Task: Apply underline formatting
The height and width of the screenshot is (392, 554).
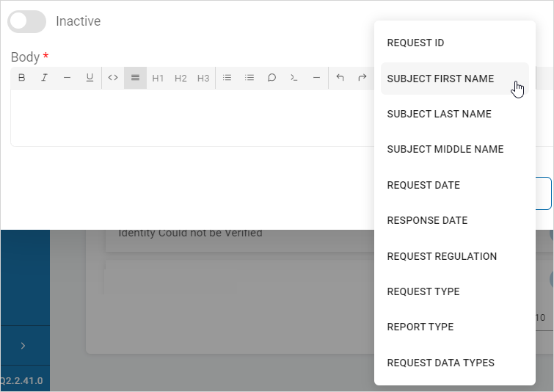Action: point(90,78)
